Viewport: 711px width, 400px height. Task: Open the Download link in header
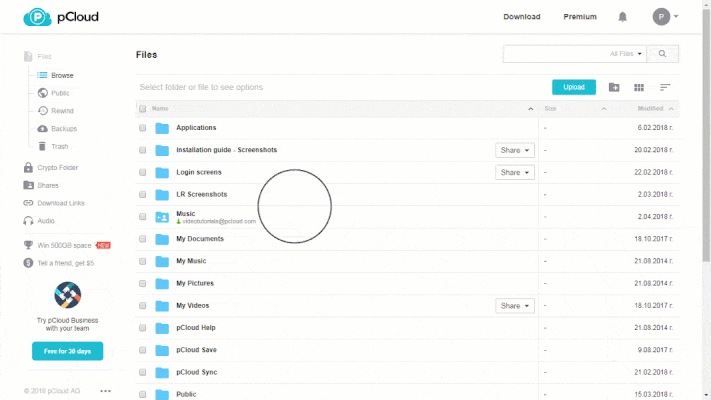[x=521, y=17]
